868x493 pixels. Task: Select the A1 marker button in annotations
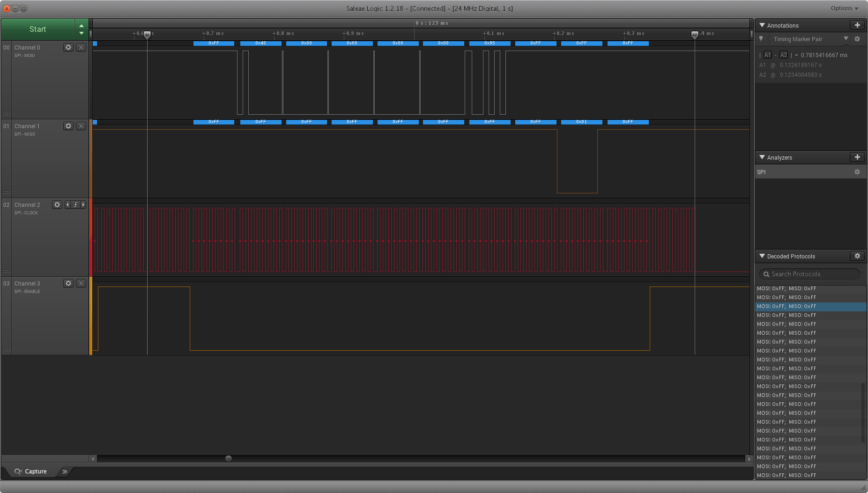point(767,55)
